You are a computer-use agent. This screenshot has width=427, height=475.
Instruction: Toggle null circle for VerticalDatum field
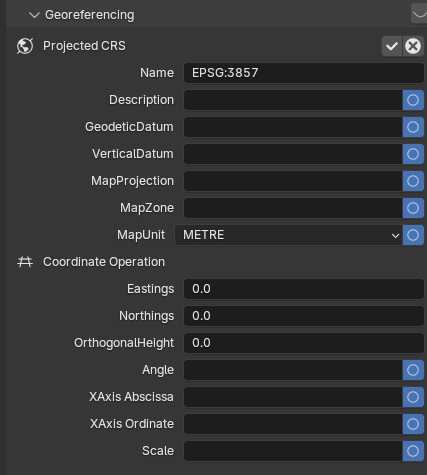413,154
